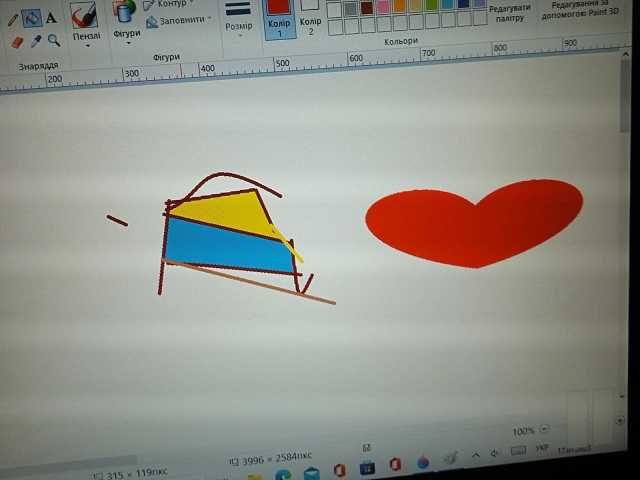The width and height of the screenshot is (640, 480).
Task: Click the Пензлі brush icon
Action: pyautogui.click(x=85, y=14)
